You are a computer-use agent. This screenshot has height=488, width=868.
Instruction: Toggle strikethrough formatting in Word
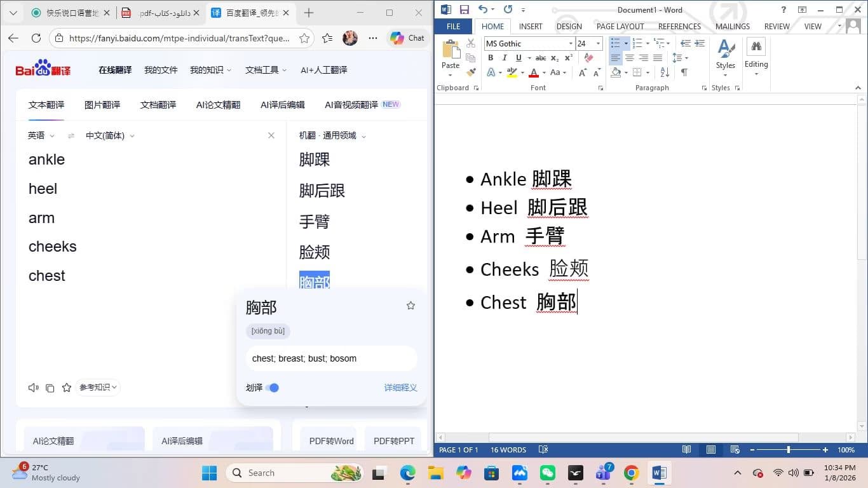pyautogui.click(x=541, y=58)
